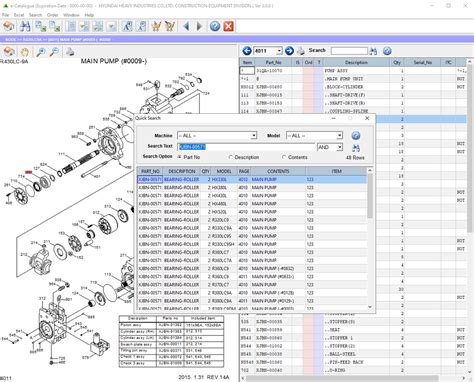Viewport: 474px width, 382px height.
Task: Click the first font size A icon
Action: pyautogui.click(x=127, y=26)
